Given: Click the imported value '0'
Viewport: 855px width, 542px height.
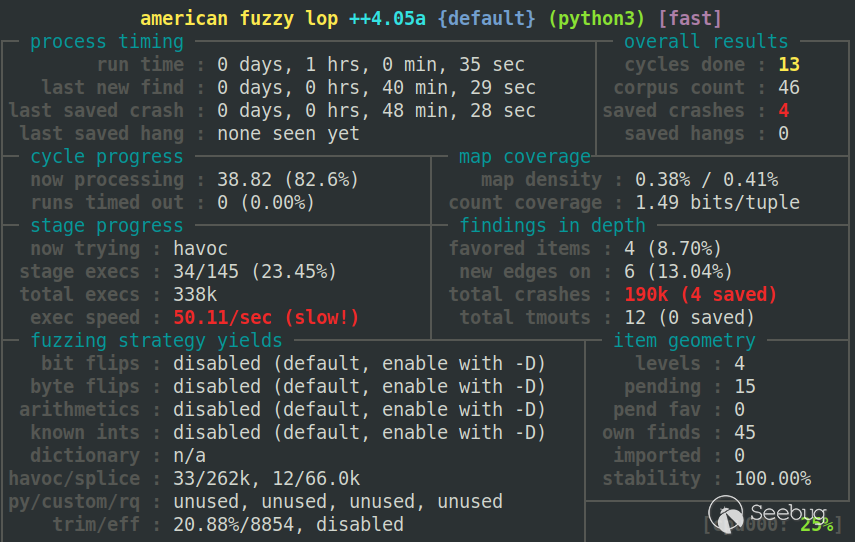Looking at the screenshot, I should 739,455.
